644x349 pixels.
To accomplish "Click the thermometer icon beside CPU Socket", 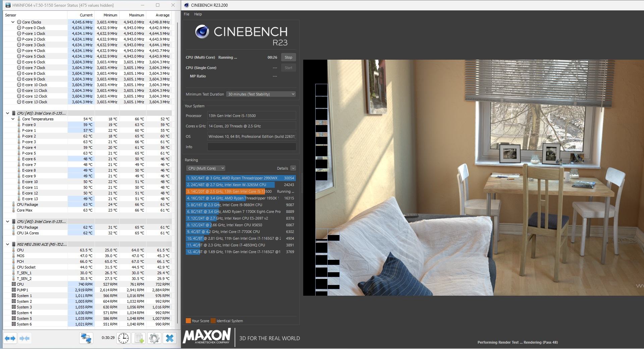I will [x=14, y=267].
